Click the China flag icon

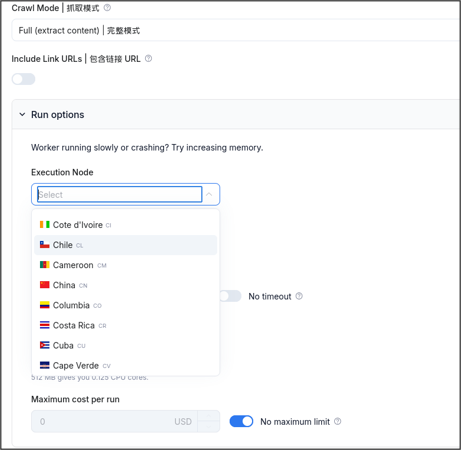[45, 285]
